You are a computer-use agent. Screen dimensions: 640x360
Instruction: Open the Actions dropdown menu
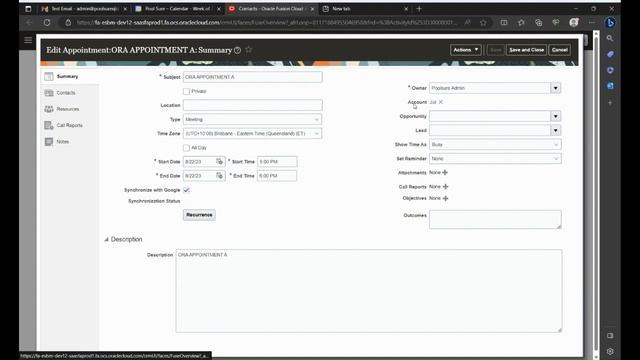(x=466, y=50)
